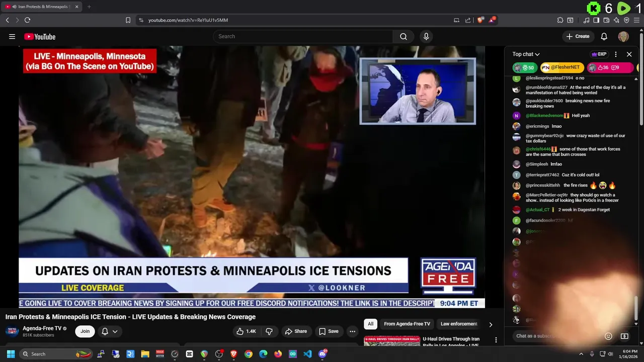644x362 pixels.
Task: Click @Blackenedvenom username in chat
Action: coord(544,116)
